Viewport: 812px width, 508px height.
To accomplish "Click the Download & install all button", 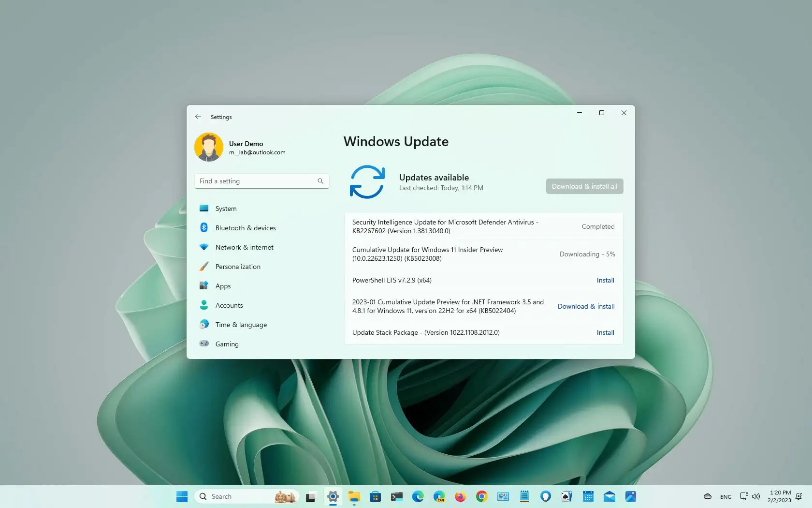I will pyautogui.click(x=584, y=186).
